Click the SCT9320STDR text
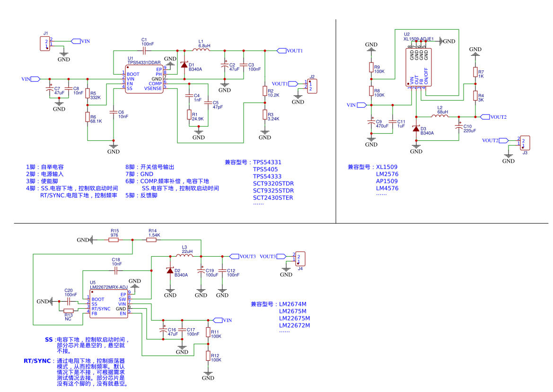This screenshot has width=553, height=392. [x=273, y=183]
